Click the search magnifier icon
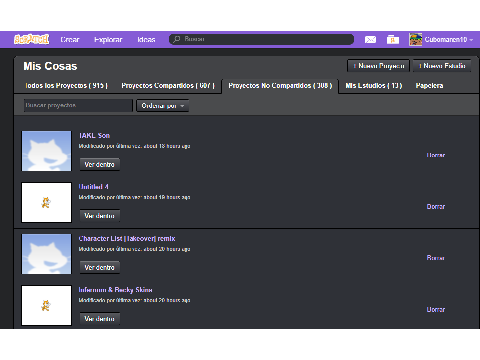The image size is (480, 360). pos(177,39)
